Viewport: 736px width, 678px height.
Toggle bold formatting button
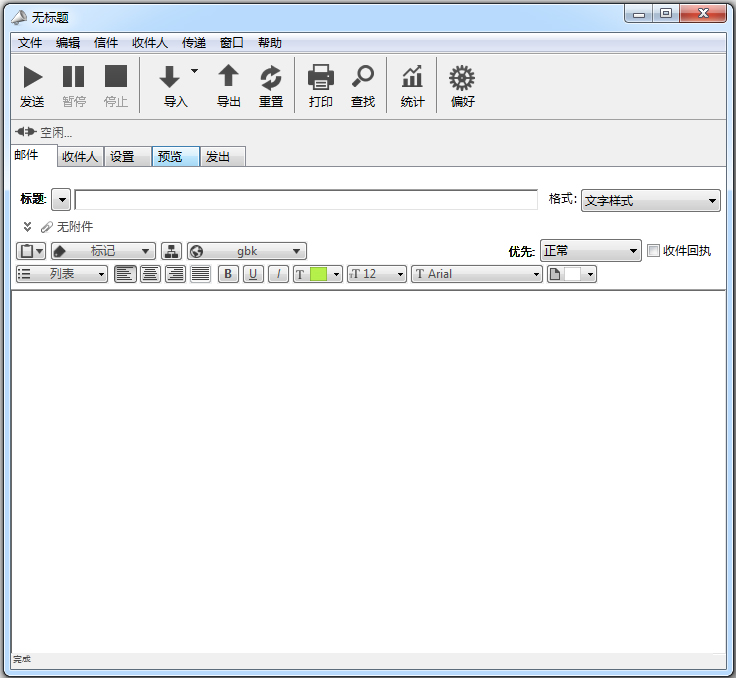(228, 274)
